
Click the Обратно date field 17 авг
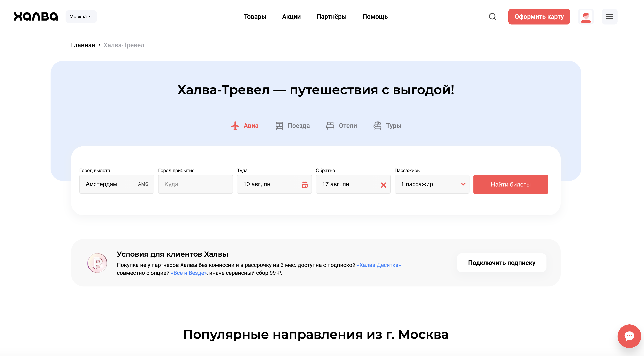pos(353,184)
